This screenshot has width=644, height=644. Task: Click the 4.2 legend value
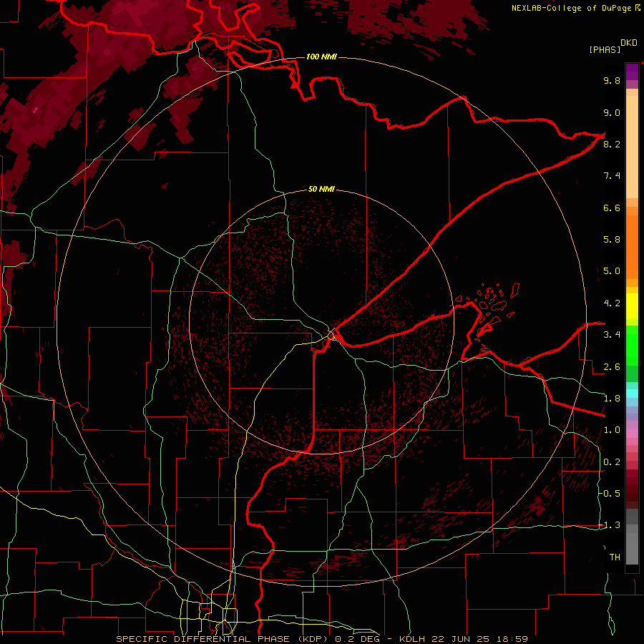point(612,303)
